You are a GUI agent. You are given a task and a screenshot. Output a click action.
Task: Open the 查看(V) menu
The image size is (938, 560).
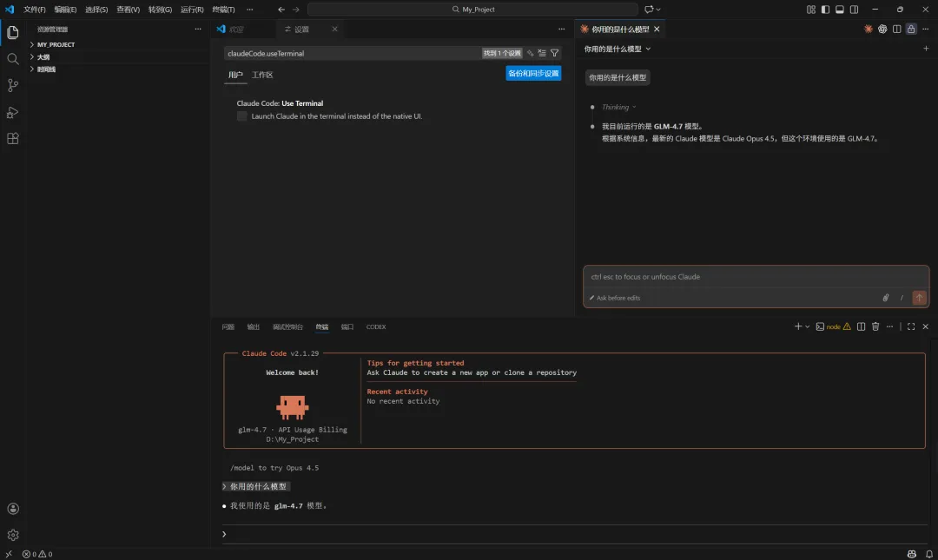[128, 9]
